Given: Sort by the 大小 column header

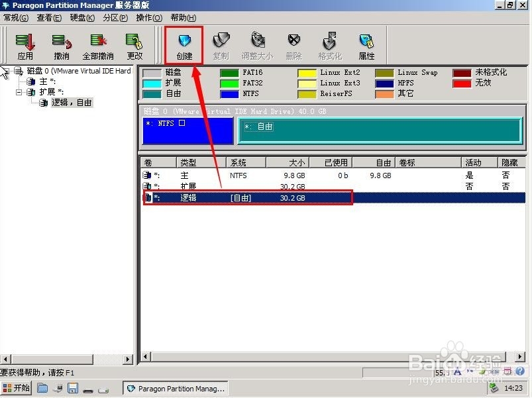Looking at the screenshot, I should click(288, 163).
